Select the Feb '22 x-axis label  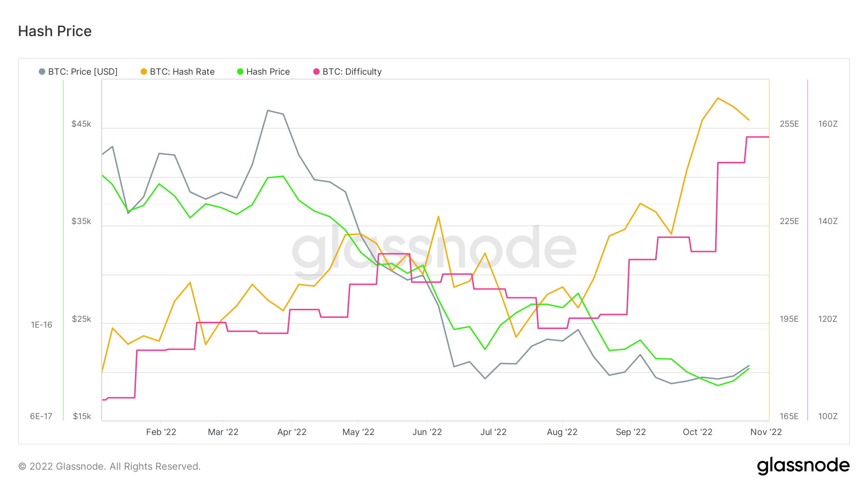[161, 432]
